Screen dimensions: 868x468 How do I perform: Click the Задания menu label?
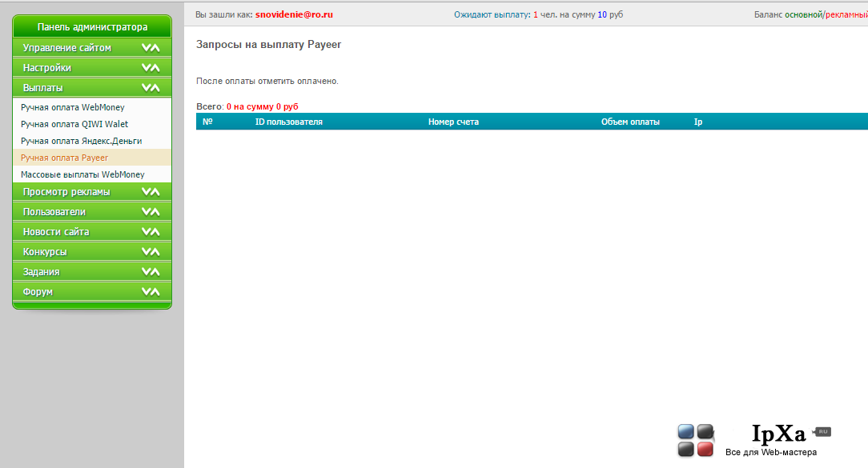click(x=41, y=272)
